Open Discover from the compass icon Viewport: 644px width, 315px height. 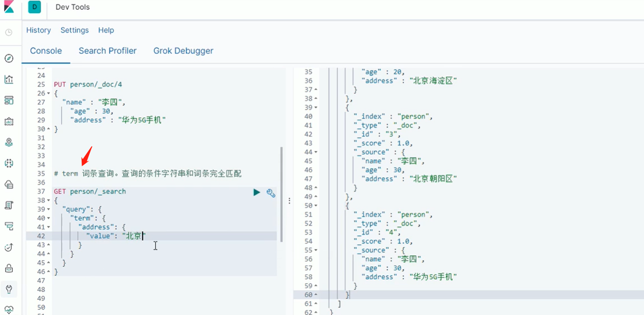coord(9,58)
